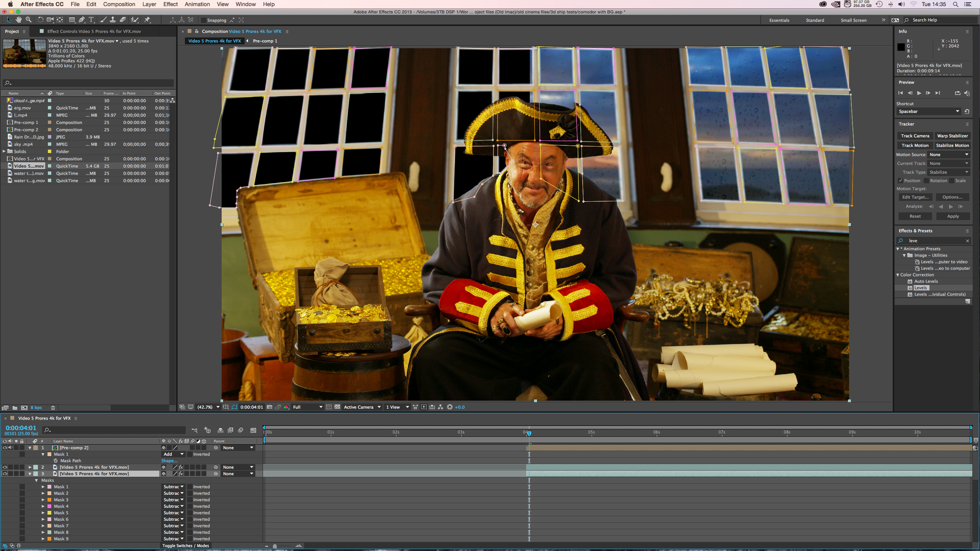Select the Pen tool
980x551 pixels.
82,20
